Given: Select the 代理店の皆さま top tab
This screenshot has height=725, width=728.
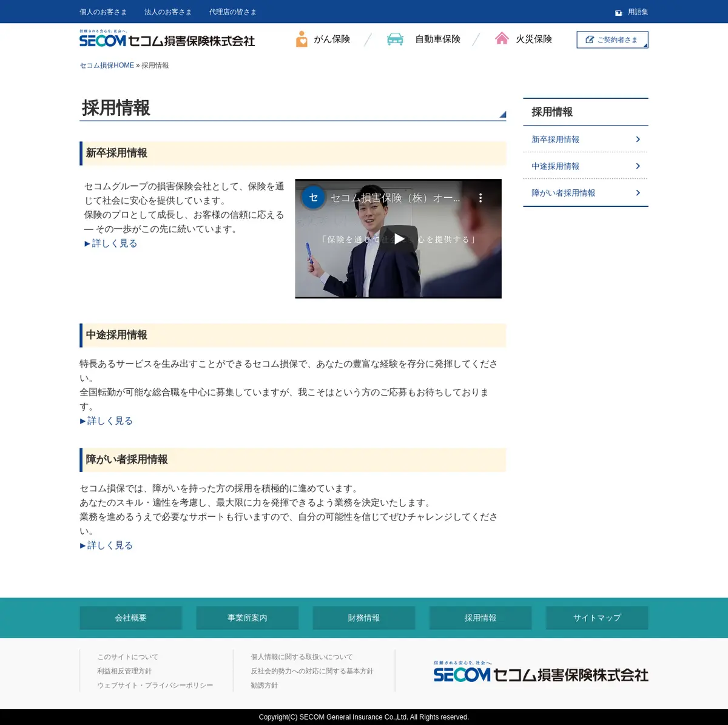Looking at the screenshot, I should tap(233, 12).
